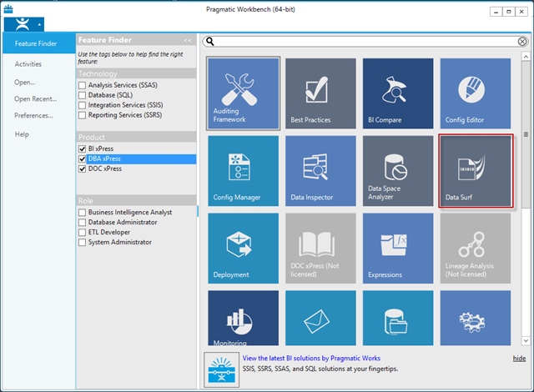534x392 pixels.
Task: Collapse the Feature Finder panel with <<
Action: 188,40
